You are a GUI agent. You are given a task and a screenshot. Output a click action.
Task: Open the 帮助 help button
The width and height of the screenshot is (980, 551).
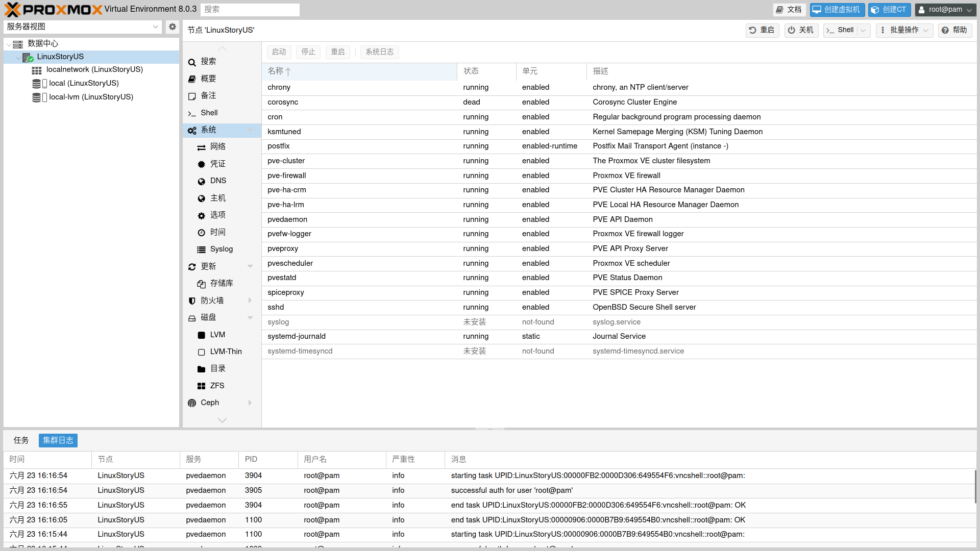coord(954,30)
